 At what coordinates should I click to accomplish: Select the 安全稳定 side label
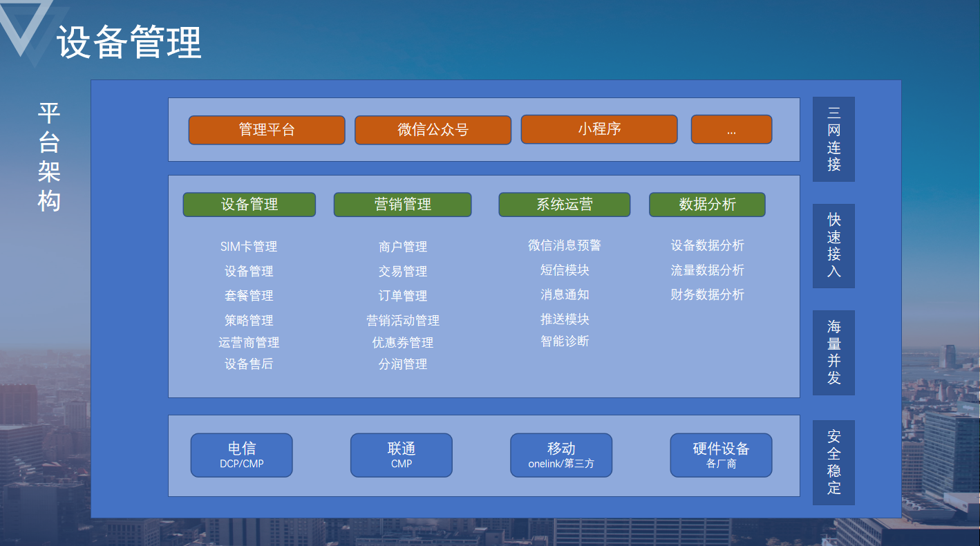tap(833, 462)
